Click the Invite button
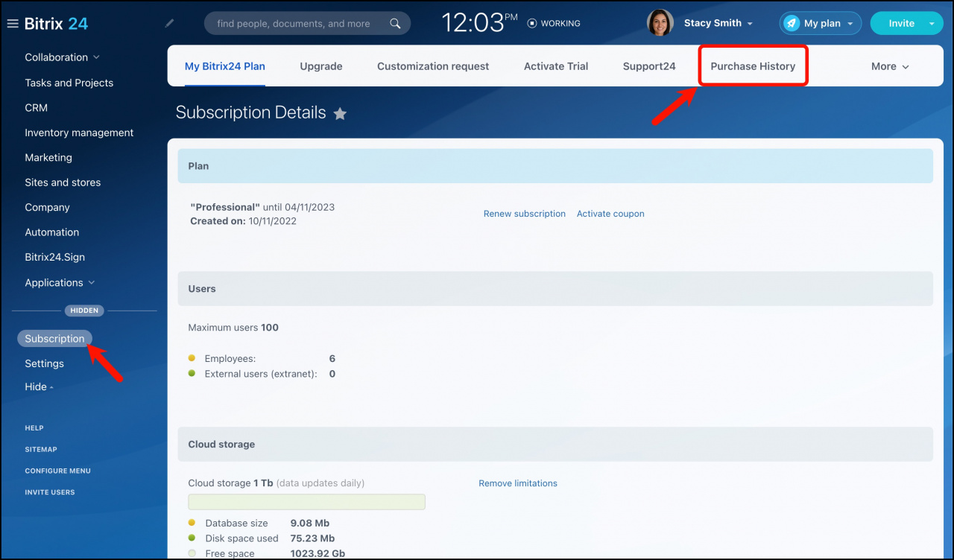 (901, 23)
